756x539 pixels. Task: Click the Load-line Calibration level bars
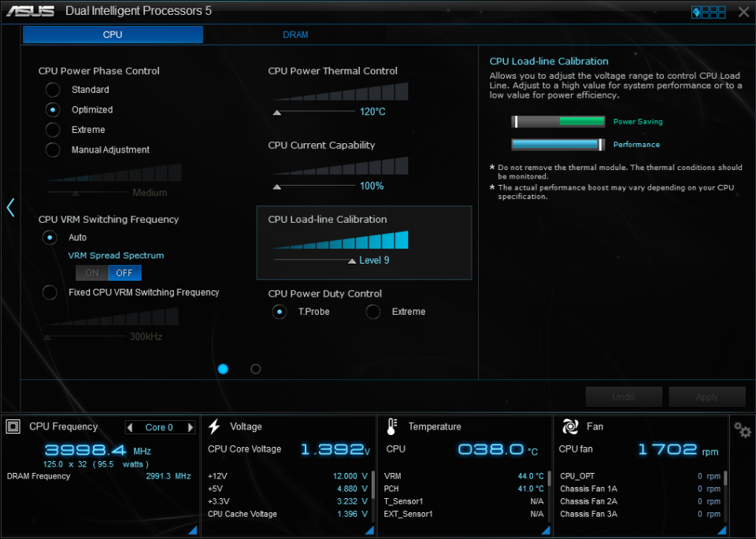click(340, 240)
